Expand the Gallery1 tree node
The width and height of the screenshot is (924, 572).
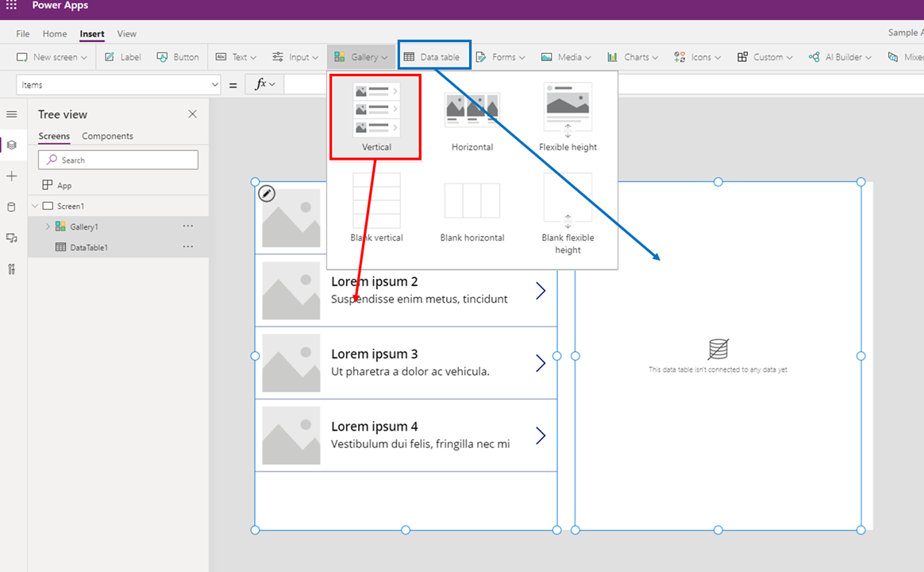click(48, 226)
